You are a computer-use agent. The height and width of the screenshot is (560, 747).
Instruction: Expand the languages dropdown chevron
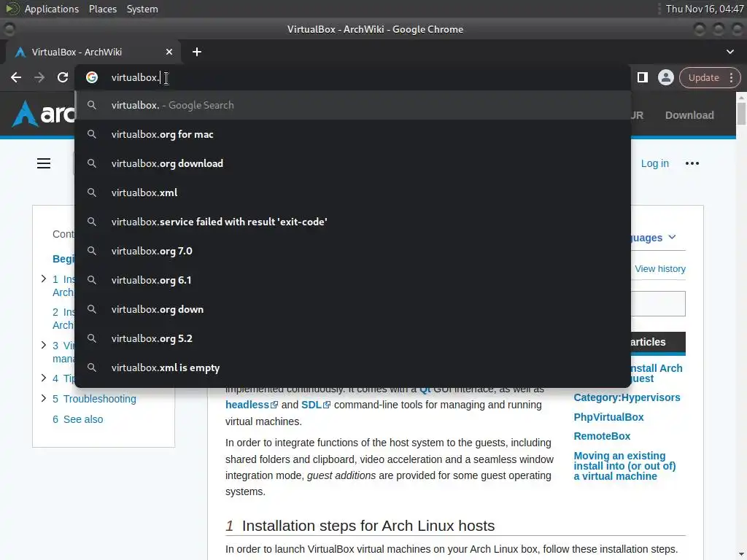point(672,237)
